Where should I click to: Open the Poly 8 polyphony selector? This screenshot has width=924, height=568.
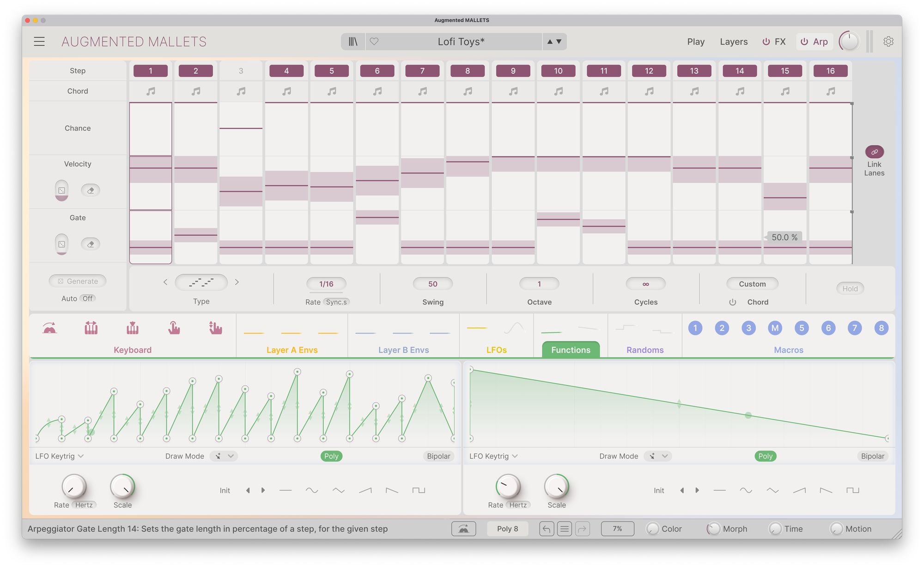point(507,529)
